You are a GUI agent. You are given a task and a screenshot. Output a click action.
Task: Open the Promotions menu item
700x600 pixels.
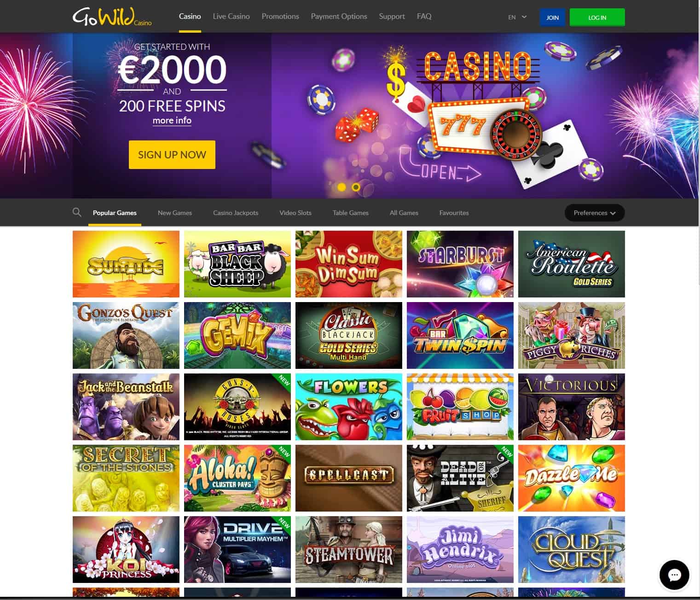[280, 16]
